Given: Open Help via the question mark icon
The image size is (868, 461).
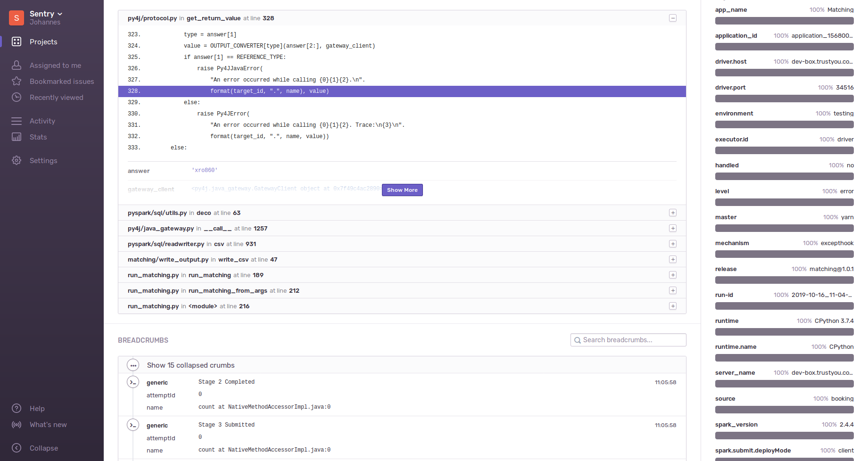Looking at the screenshot, I should 17,408.
